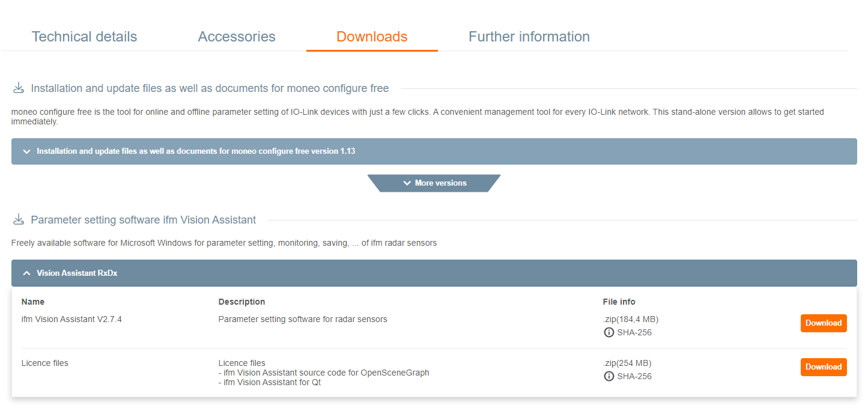This screenshot has height=411, width=868.
Task: Click SHA-256 info icon for ifm Vision Assistant V2.7.4
Action: [x=609, y=332]
